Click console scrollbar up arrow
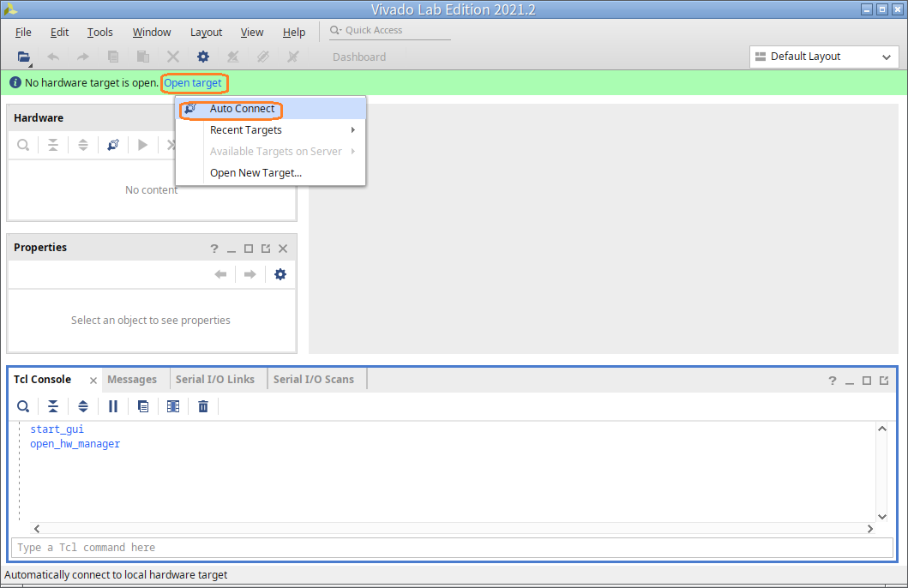This screenshot has width=908, height=588. pos(882,429)
